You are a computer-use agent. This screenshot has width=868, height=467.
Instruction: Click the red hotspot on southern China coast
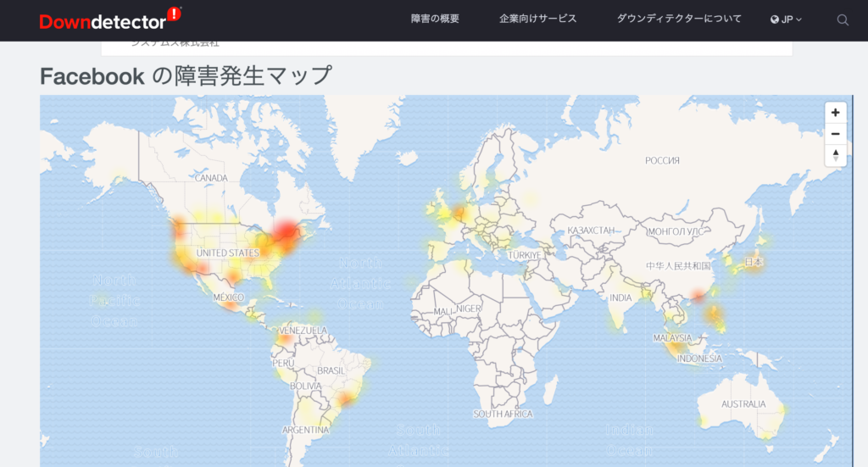[x=698, y=295]
